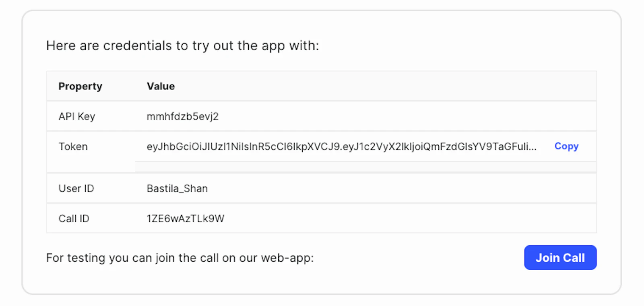Select the Call ID value 1ZE6wAzTLk9W
Viewport: 644px width, 306px height.
(185, 218)
